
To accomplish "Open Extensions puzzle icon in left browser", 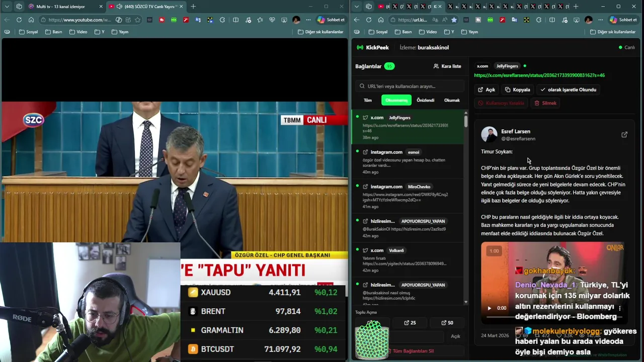I will (222, 20).
